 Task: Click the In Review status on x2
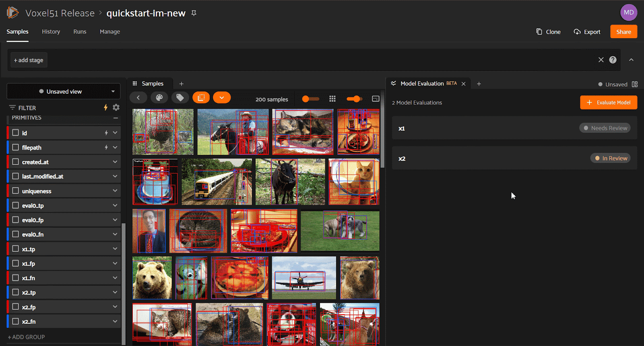(610, 158)
